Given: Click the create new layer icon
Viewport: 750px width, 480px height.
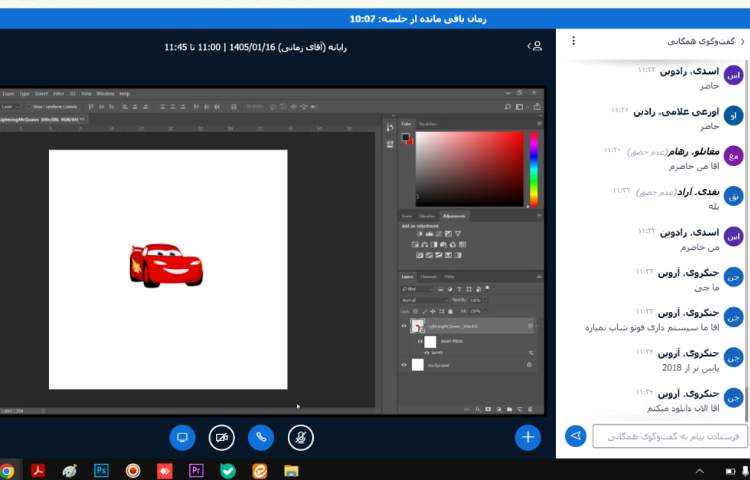Looking at the screenshot, I should pyautogui.click(x=520, y=410).
